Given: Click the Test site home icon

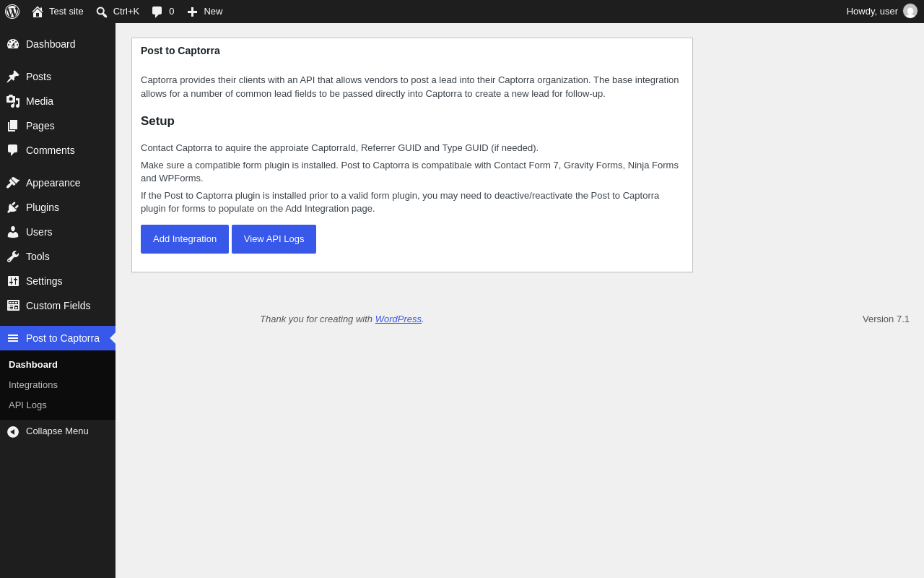Looking at the screenshot, I should (x=38, y=12).
